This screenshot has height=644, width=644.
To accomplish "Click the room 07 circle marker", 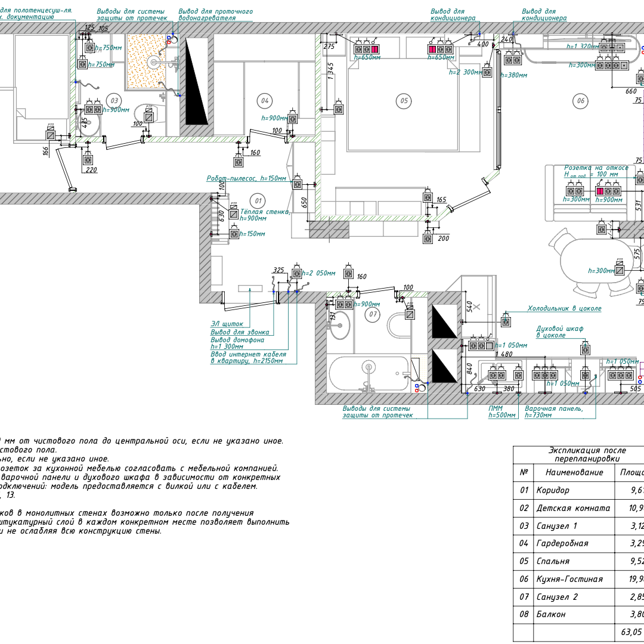I will 373,314.
